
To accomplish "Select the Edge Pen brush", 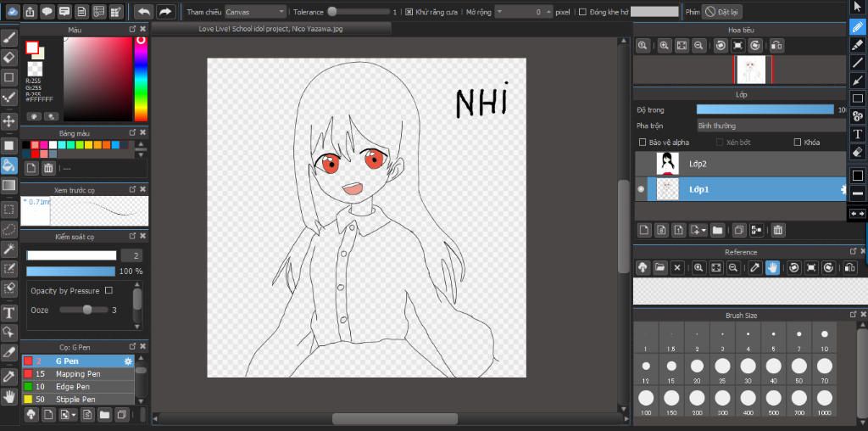I will [x=77, y=387].
